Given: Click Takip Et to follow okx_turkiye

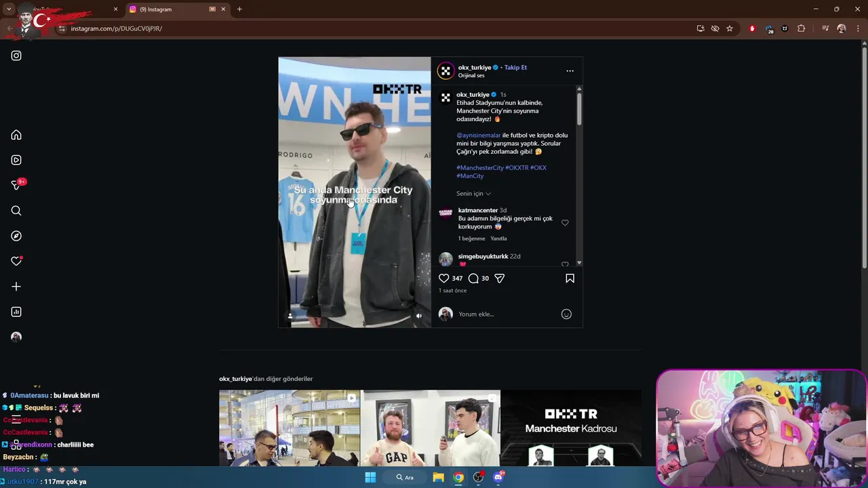Looking at the screenshot, I should click(515, 67).
